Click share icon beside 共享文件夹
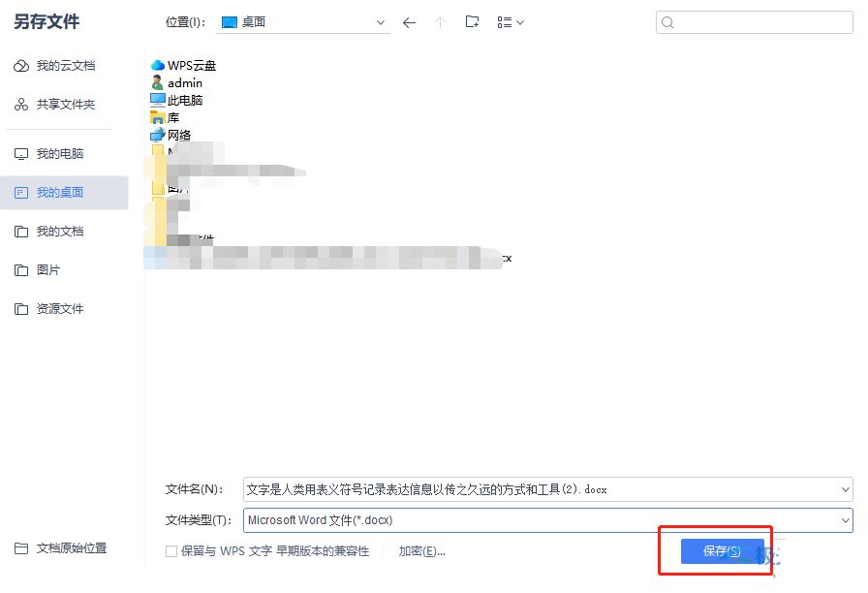The image size is (868, 593). pyautogui.click(x=21, y=104)
